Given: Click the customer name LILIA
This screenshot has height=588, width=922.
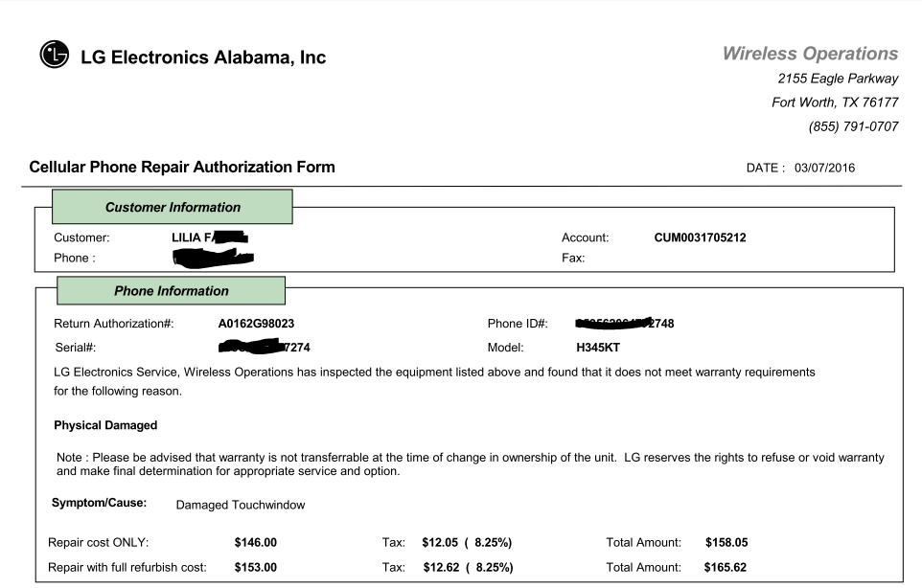Looking at the screenshot, I should pos(186,237).
